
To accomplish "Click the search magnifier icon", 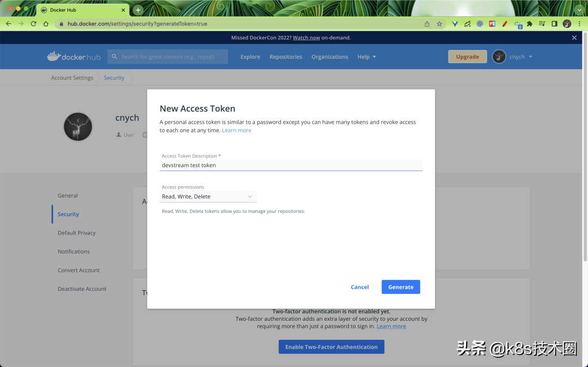I will (114, 57).
